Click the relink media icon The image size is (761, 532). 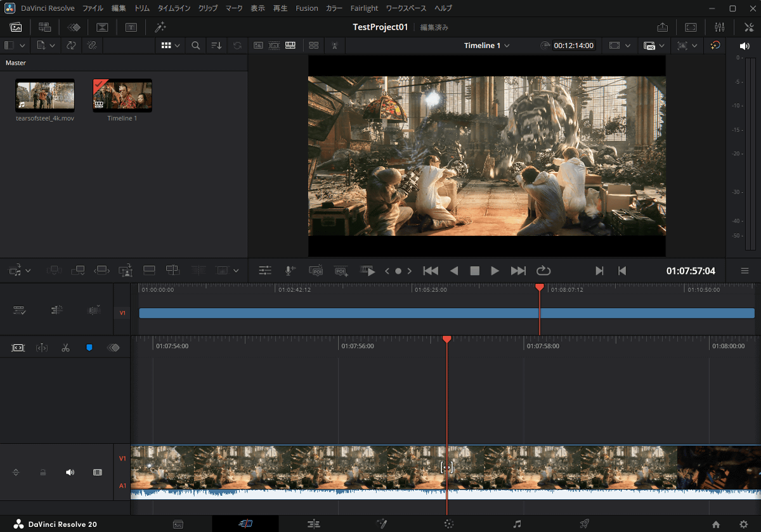point(91,46)
